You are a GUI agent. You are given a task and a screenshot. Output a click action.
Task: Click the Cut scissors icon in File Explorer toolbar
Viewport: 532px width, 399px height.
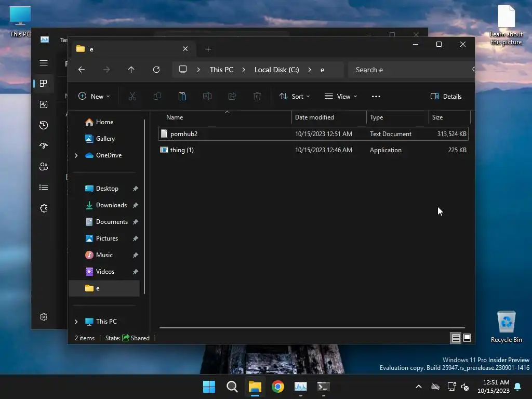132,96
